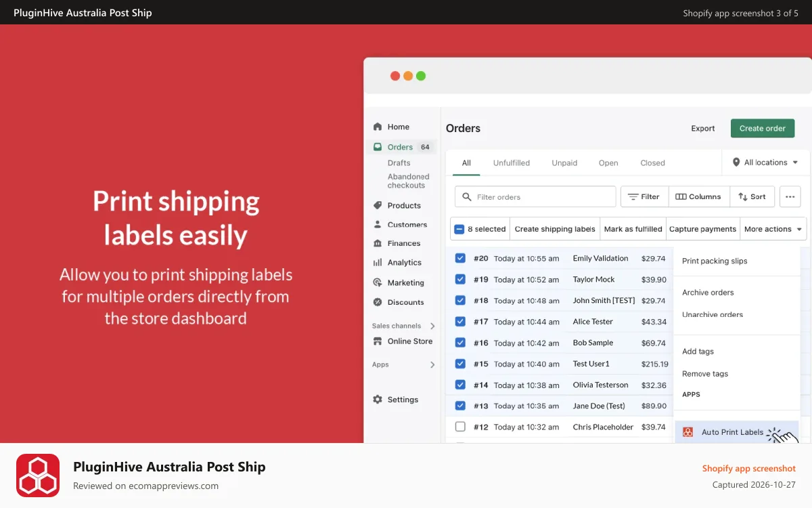Click Mark as fulfilled button
This screenshot has height=508, width=812.
pos(633,229)
